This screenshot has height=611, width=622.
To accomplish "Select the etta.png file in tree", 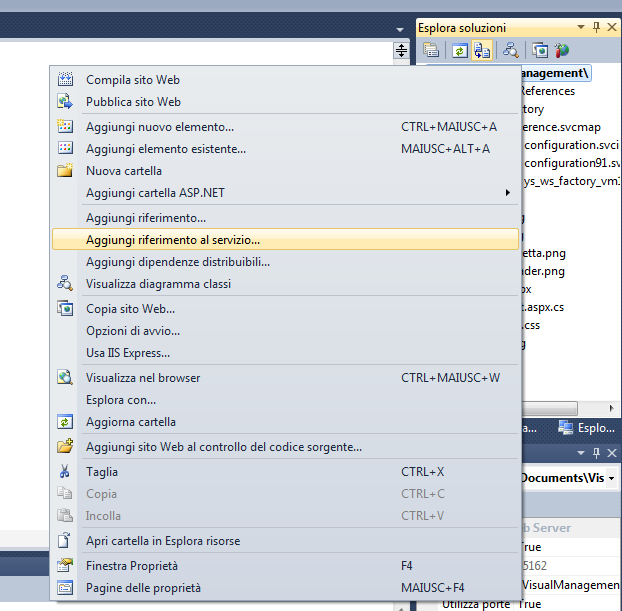I will point(544,253).
